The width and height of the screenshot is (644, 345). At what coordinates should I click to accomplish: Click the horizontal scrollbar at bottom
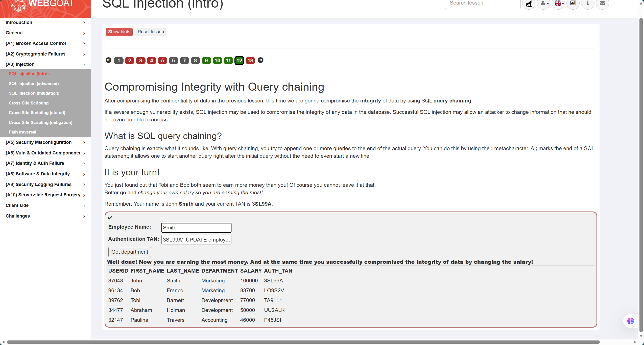303,342
